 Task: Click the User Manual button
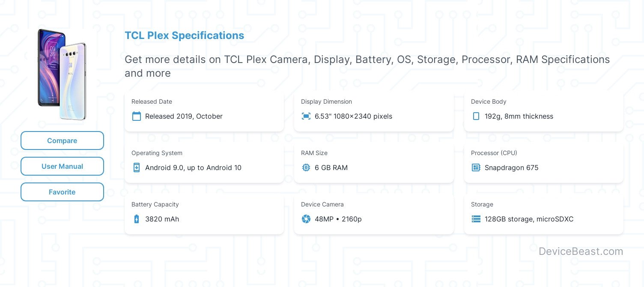[62, 166]
